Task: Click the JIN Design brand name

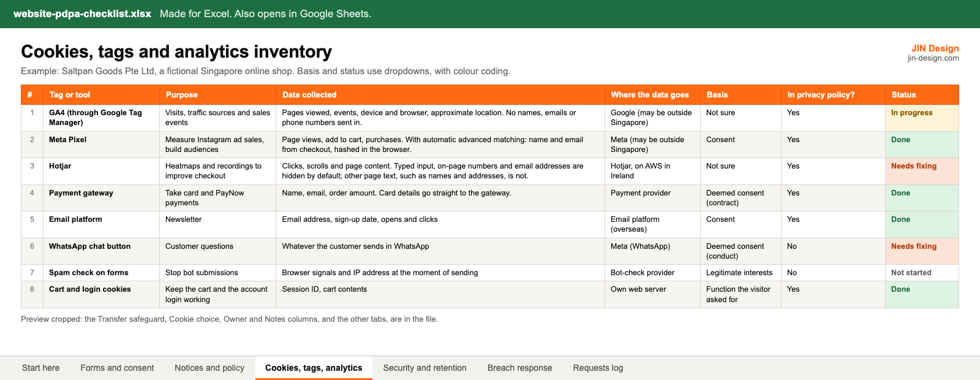Action: tap(935, 48)
